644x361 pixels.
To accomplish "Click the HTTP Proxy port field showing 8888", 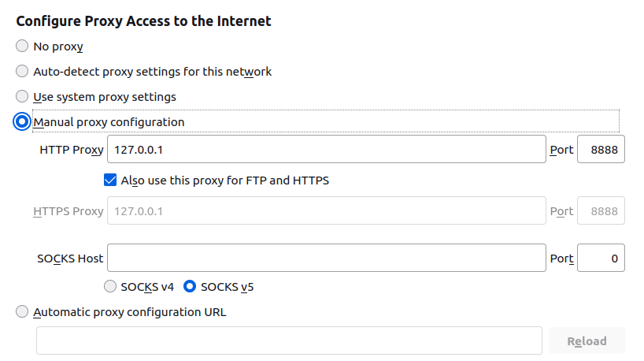I will (x=601, y=149).
